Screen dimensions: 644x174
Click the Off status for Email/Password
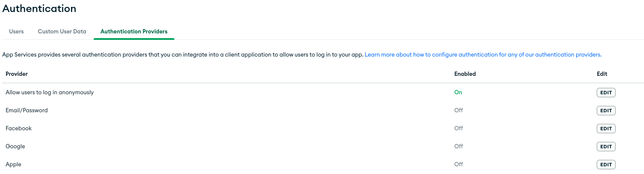point(458,110)
